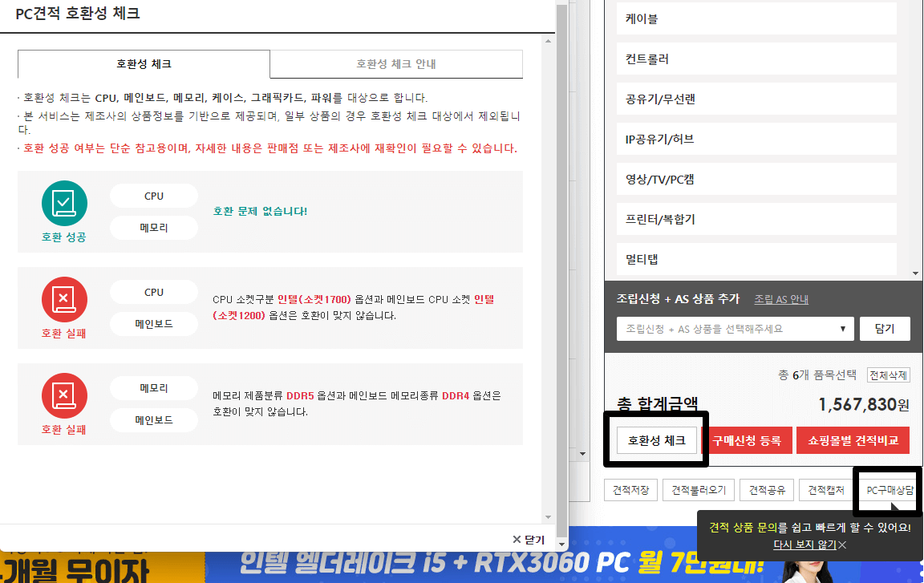The image size is (924, 583).
Task: Click the 견적캡처 button
Action: click(825, 490)
